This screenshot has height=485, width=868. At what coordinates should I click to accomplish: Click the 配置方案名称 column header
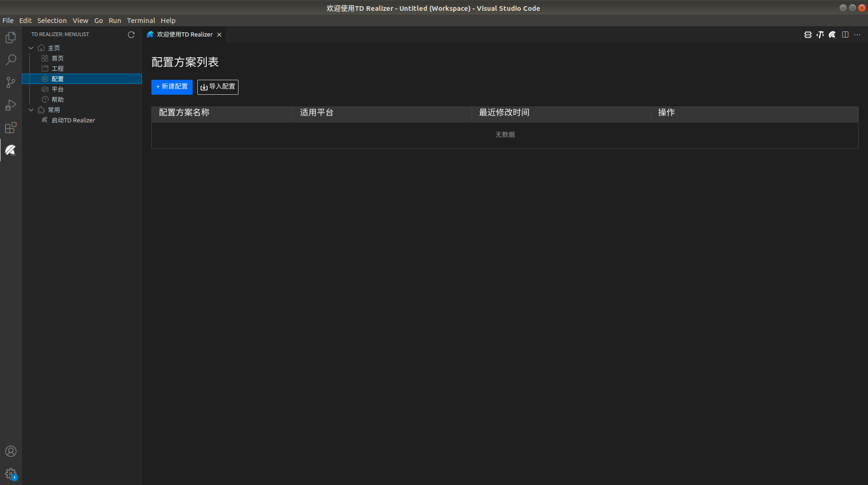[x=184, y=113]
